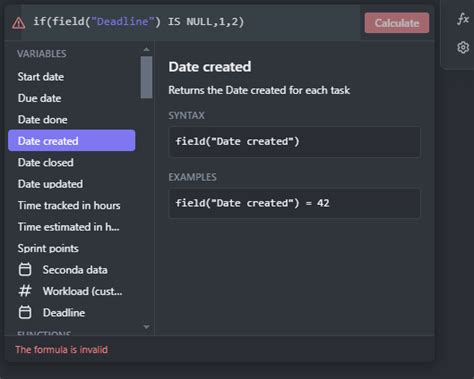
Task: Click the calendar icon beside Seconda data
Action: pos(25,270)
